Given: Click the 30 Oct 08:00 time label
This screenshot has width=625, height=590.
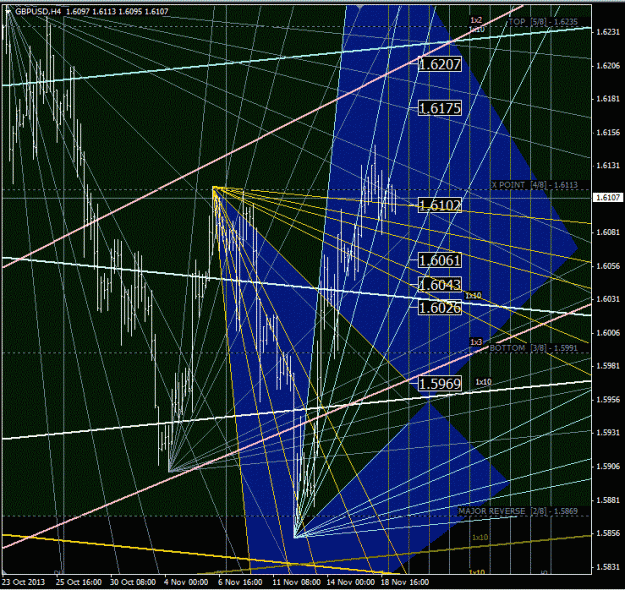Looking at the screenshot, I should click(x=133, y=582).
